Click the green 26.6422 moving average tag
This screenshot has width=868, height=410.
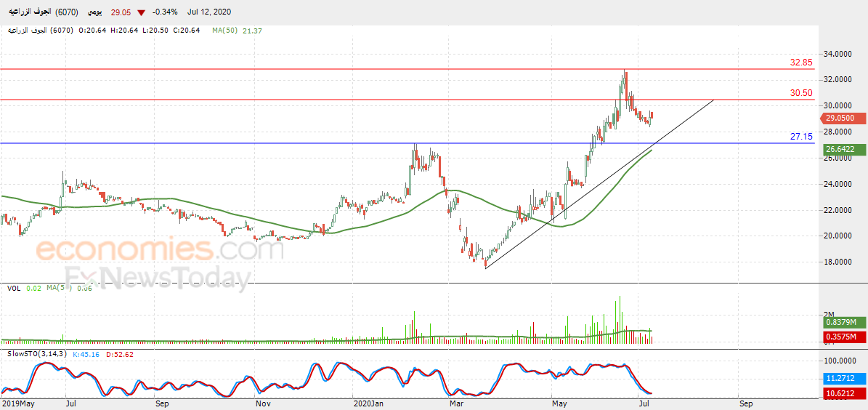[844, 150]
